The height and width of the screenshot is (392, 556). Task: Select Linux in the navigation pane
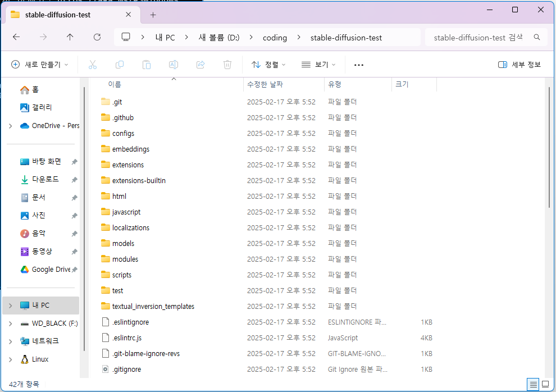(35, 359)
